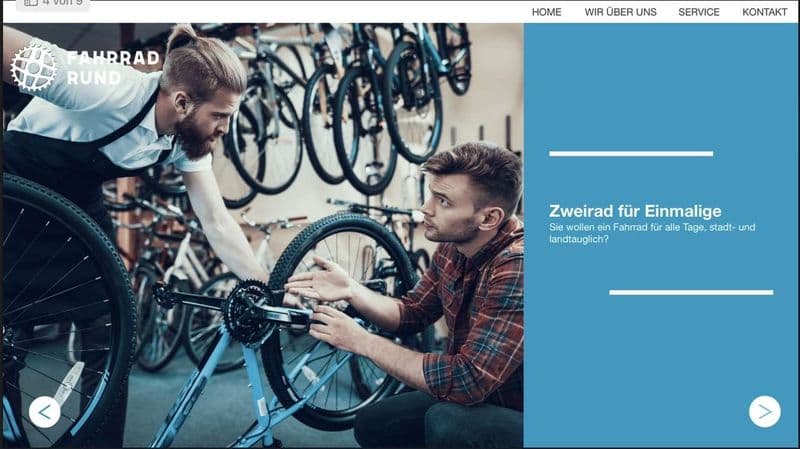Click the FAHRRAD RUND logo text
The width and height of the screenshot is (800, 449).
pyautogui.click(x=113, y=67)
